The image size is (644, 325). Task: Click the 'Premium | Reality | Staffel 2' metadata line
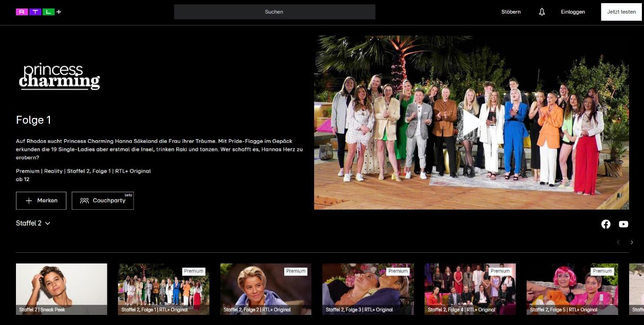(x=83, y=171)
